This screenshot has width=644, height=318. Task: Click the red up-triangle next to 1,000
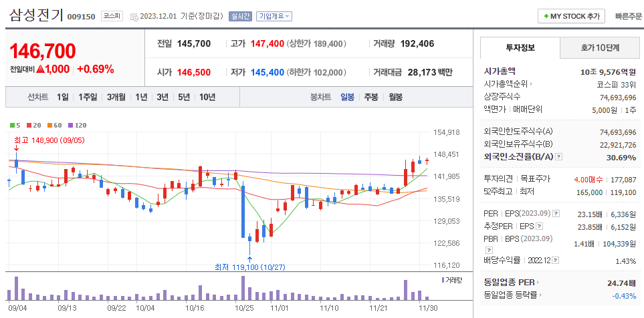tap(40, 69)
